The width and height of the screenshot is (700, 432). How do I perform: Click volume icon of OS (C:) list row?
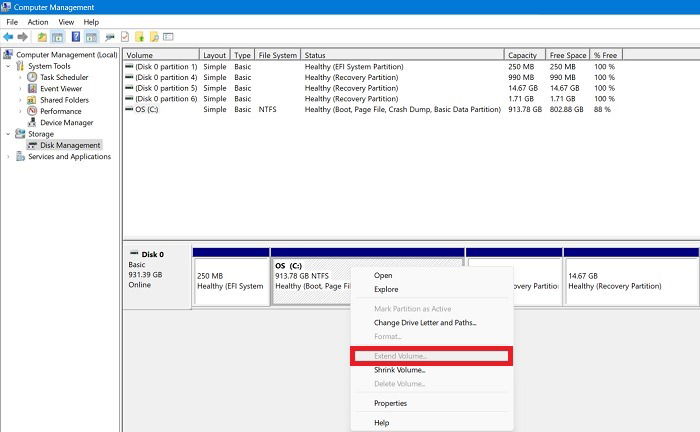pos(129,109)
